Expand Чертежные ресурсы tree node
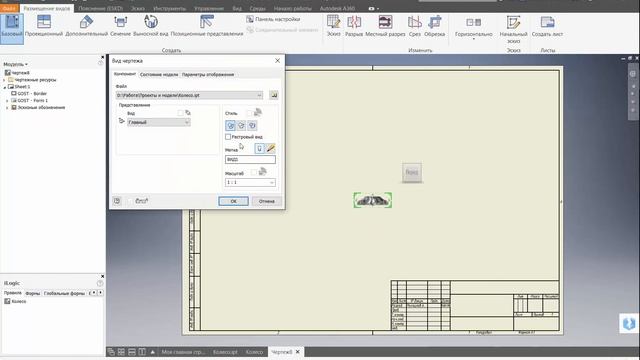The width and height of the screenshot is (640, 360). click(4, 80)
